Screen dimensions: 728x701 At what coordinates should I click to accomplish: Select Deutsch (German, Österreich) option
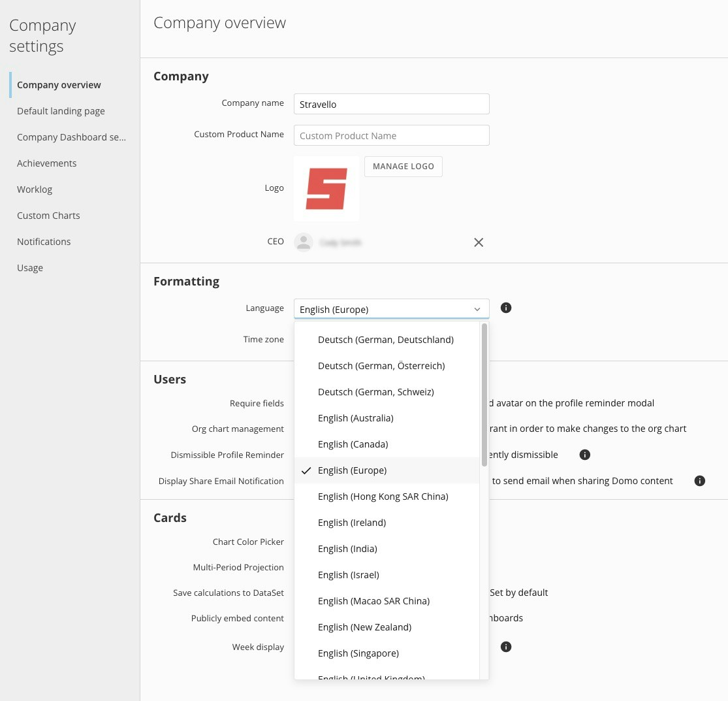tap(387, 366)
